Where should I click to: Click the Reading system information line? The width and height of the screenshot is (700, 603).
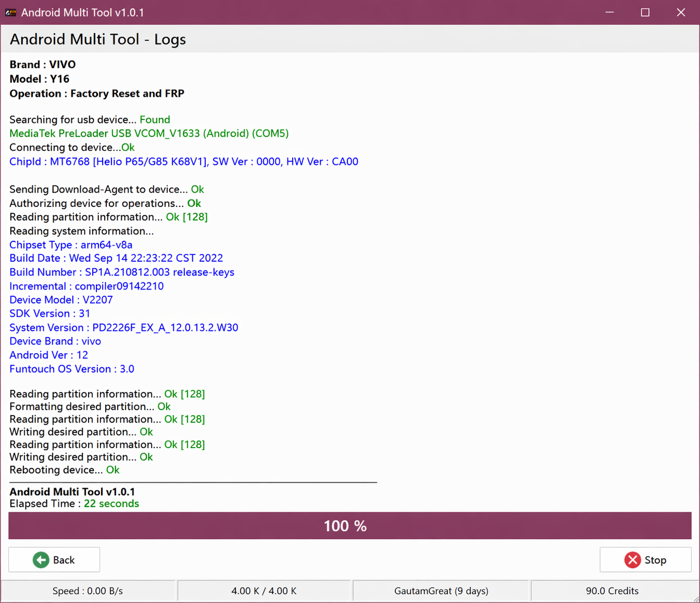(81, 231)
